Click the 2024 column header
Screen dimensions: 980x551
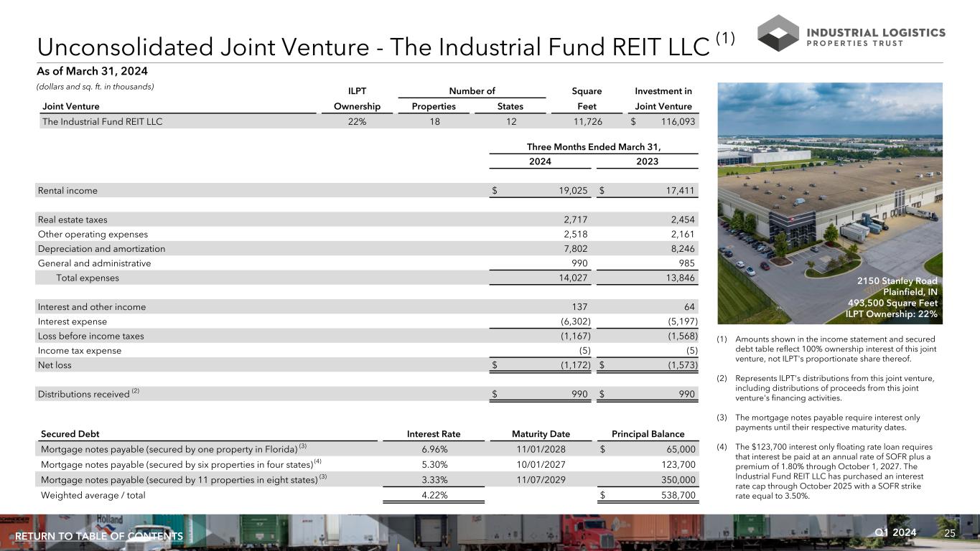(540, 161)
